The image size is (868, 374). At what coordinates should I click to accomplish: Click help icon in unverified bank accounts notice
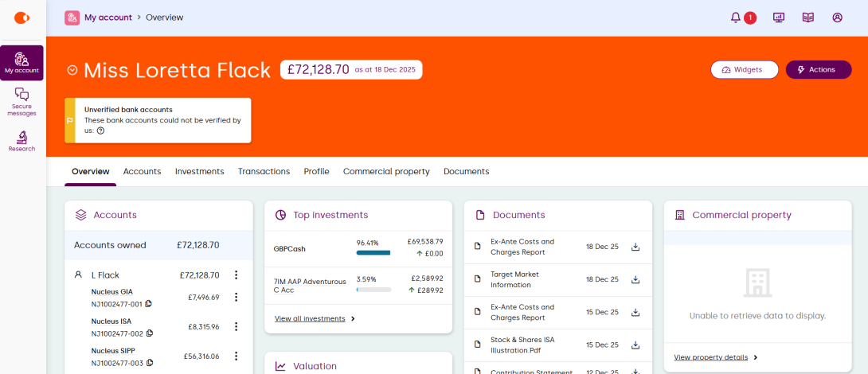pos(100,131)
